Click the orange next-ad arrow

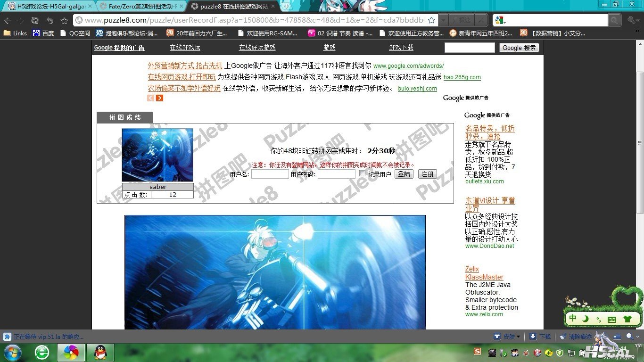160,98
